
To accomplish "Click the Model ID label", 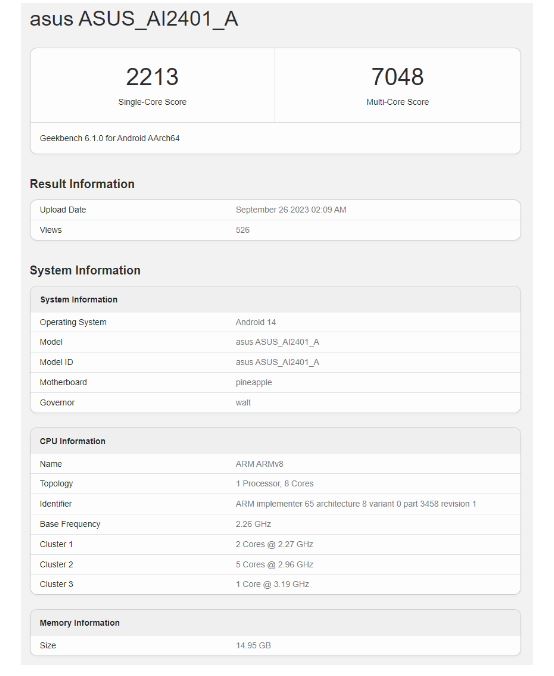I will (x=56, y=363).
